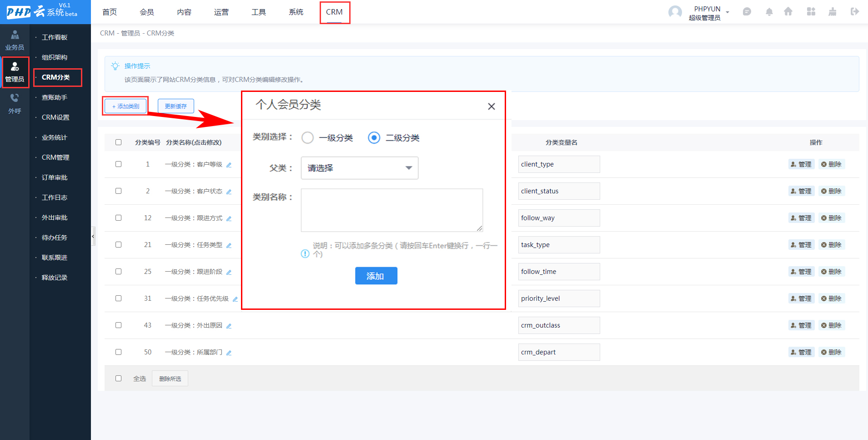Click the 添加类别 button
Image resolution: width=868 pixels, height=440 pixels.
[125, 106]
